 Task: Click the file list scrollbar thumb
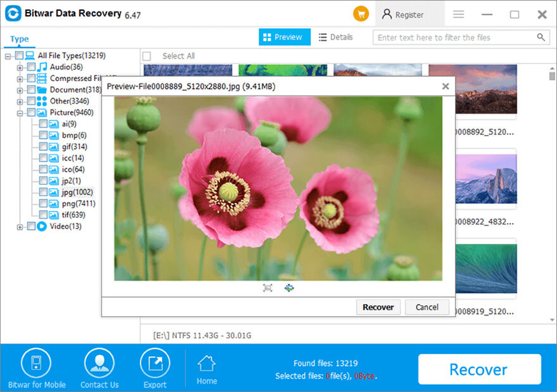552,76
